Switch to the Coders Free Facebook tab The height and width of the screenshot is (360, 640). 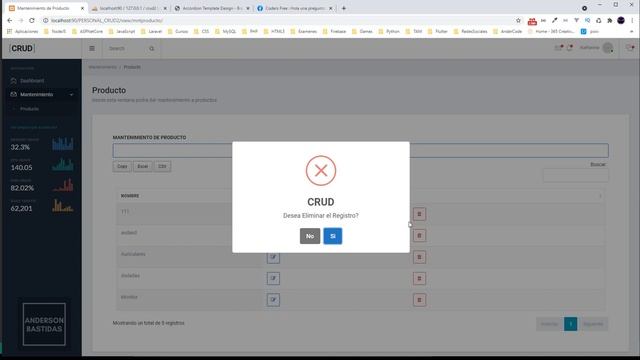click(x=295, y=8)
